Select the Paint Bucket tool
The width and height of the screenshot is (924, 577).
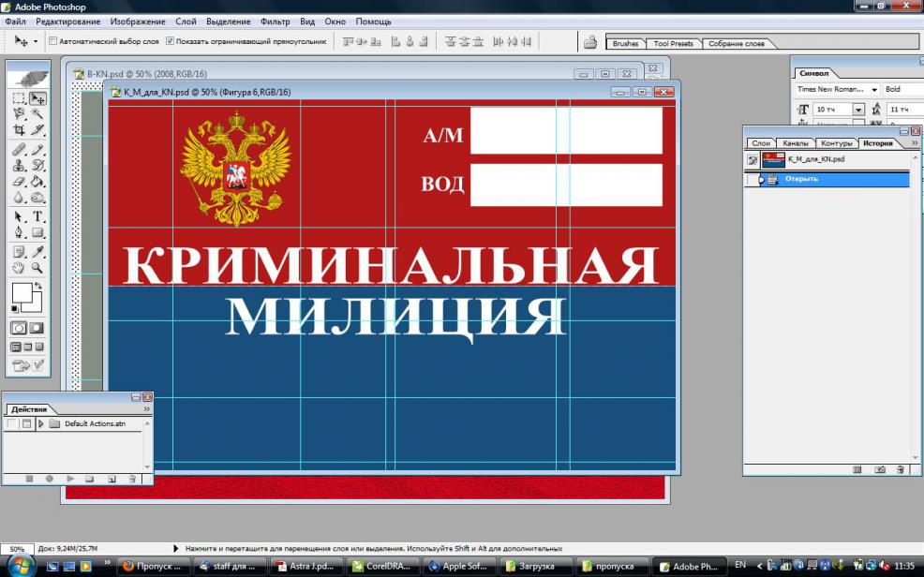[x=37, y=182]
